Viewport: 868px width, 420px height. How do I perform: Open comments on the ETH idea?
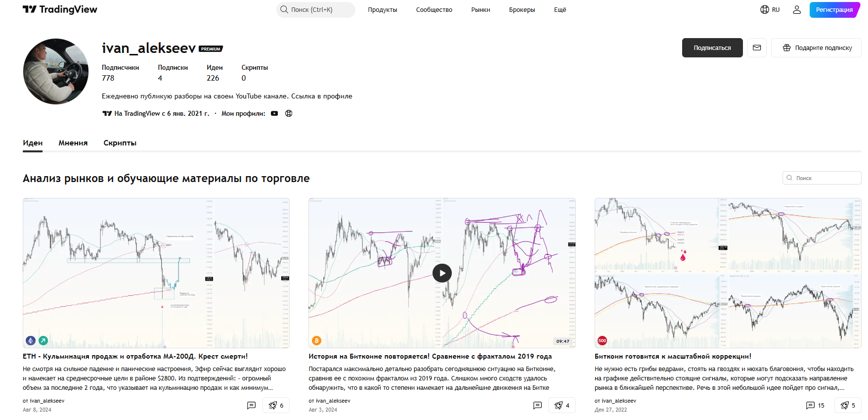pyautogui.click(x=251, y=405)
